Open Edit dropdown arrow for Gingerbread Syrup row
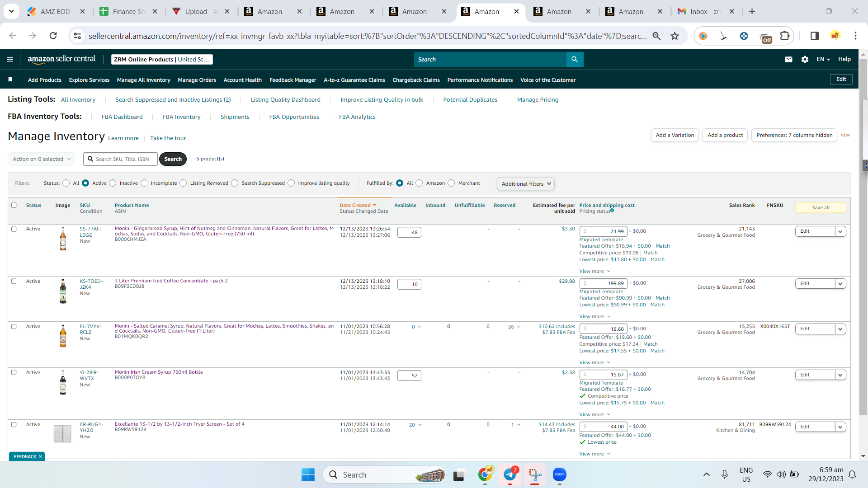The image size is (868, 488). point(840,231)
